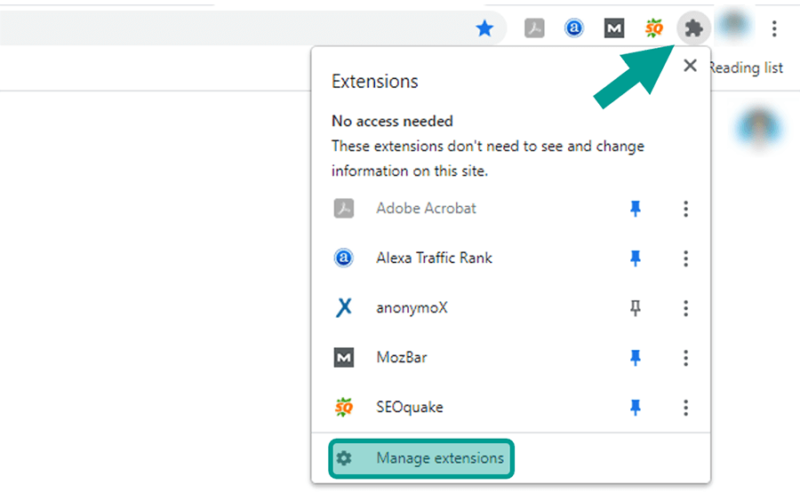The height and width of the screenshot is (500, 800).
Task: Open the profile avatar in toolbar
Action: [x=734, y=26]
